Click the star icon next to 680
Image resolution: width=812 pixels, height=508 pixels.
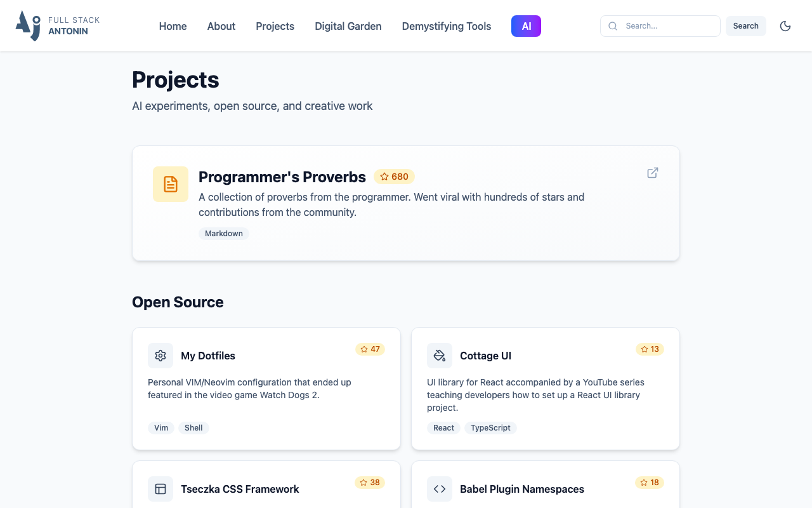384,177
